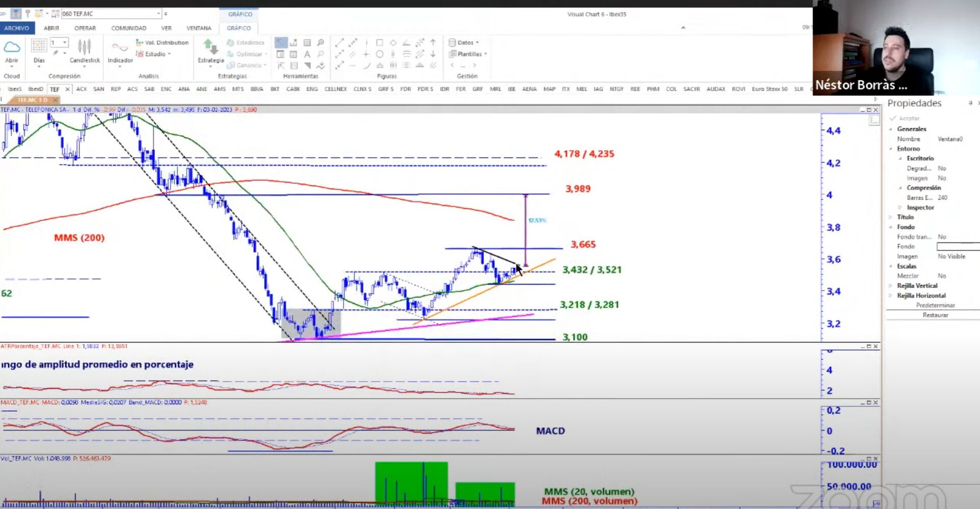This screenshot has height=509, width=980.
Task: Insert a down arrow figure
Action: 433,54
